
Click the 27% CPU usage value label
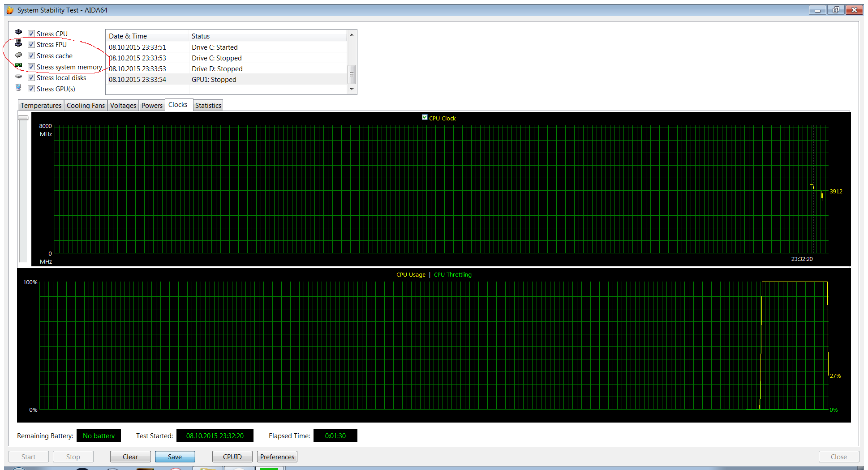pos(835,376)
